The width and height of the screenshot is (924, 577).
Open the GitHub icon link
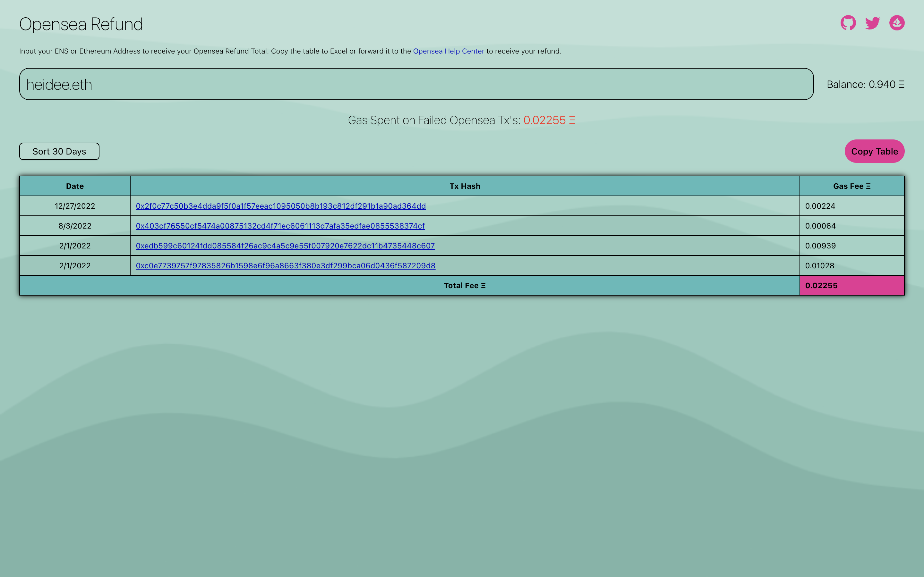pos(848,23)
